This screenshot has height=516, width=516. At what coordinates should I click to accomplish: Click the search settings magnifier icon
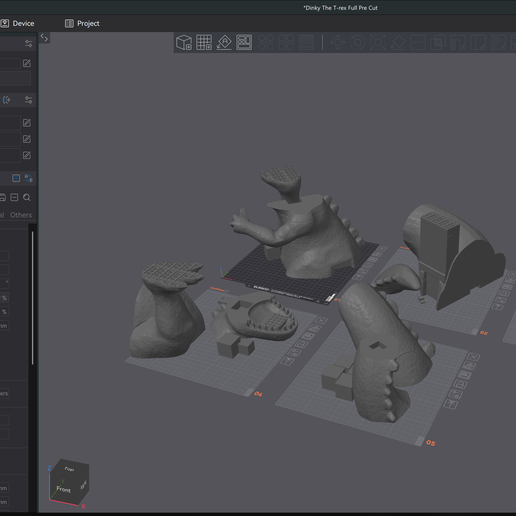tap(27, 198)
